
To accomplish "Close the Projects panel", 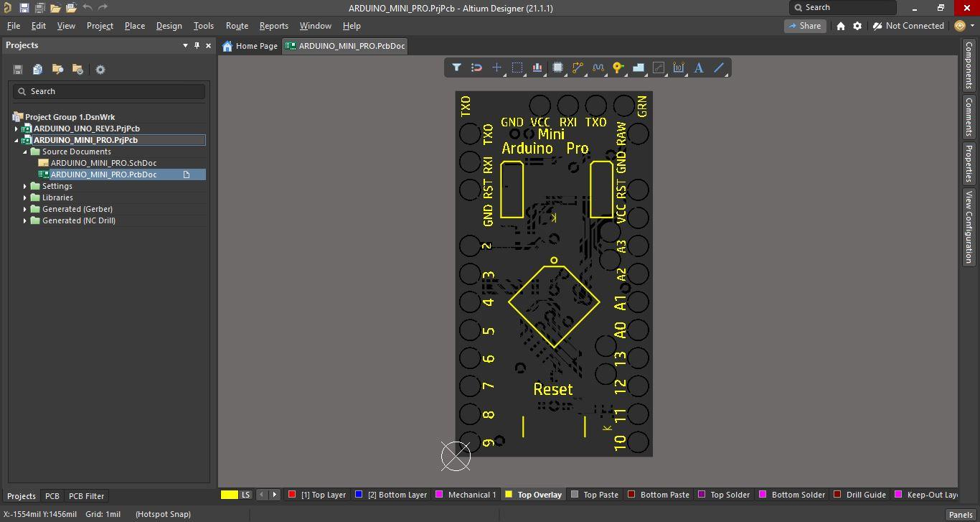I will pos(209,45).
